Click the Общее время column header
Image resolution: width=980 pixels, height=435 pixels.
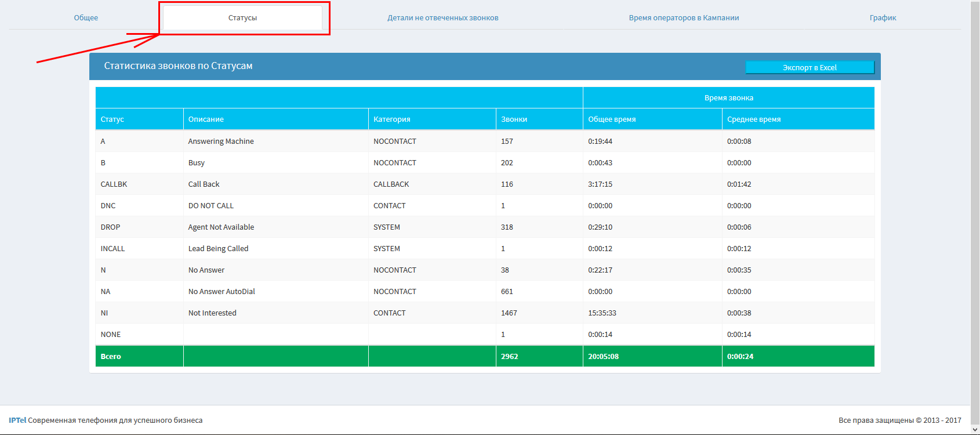click(x=652, y=119)
